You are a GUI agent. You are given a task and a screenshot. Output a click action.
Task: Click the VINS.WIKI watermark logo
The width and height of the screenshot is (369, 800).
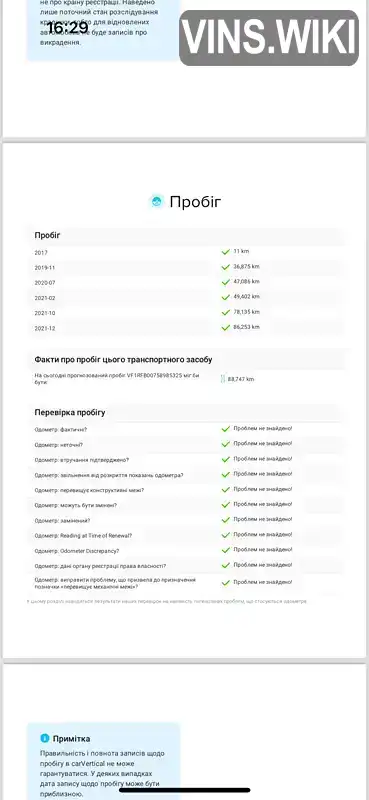pyautogui.click(x=269, y=38)
